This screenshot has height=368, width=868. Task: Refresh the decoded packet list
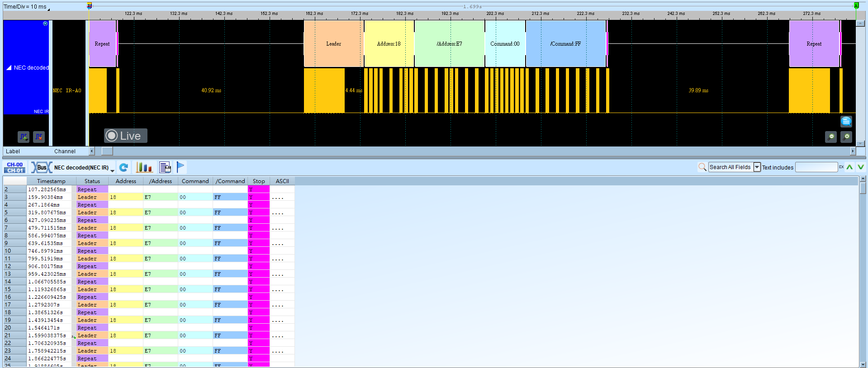(123, 168)
